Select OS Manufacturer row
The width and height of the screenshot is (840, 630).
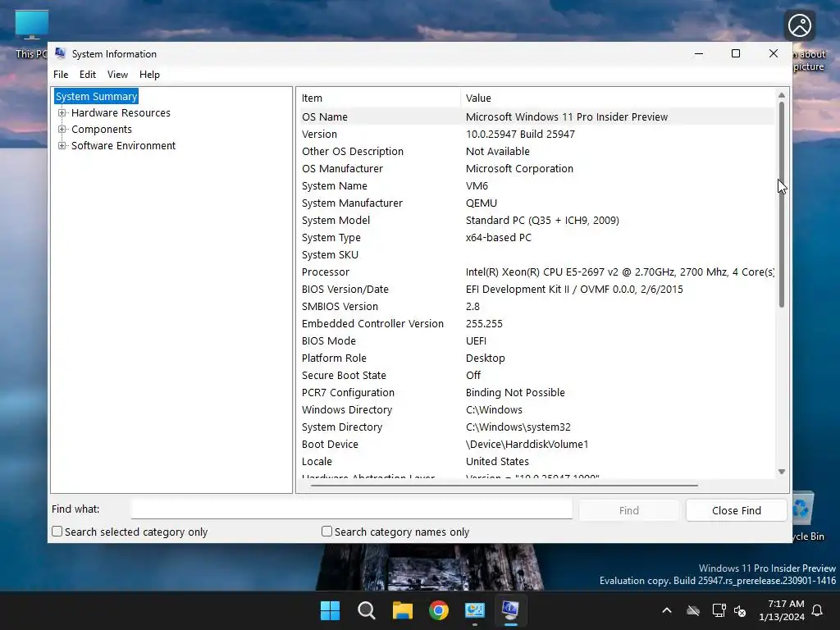tap(537, 168)
